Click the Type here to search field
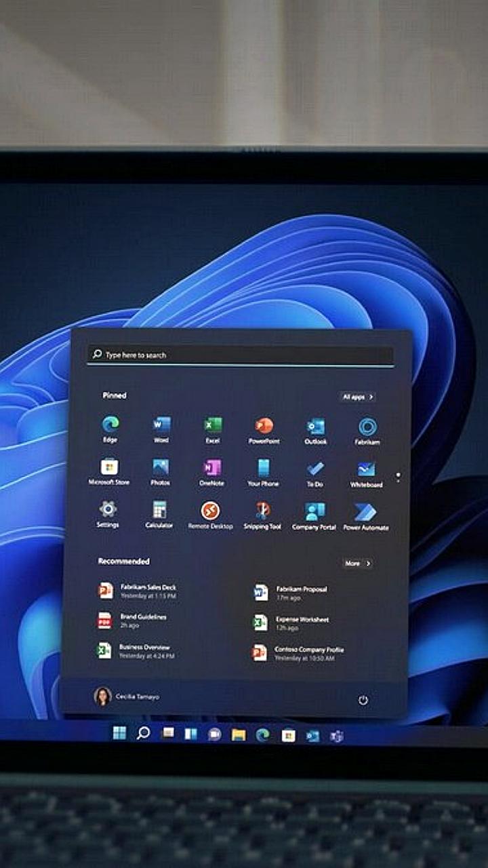 coord(241,355)
